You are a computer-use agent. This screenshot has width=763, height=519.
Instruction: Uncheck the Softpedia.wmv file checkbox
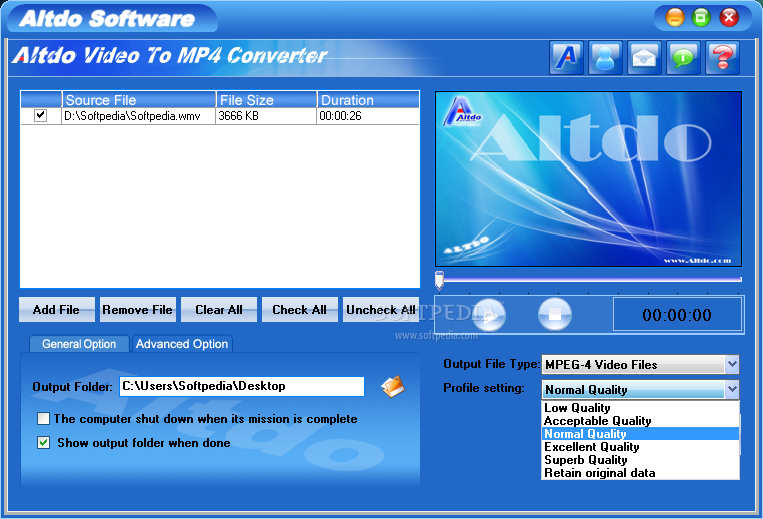point(40,116)
